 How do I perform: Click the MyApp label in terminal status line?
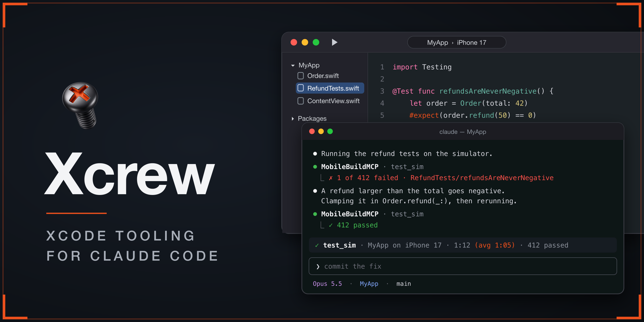click(369, 284)
